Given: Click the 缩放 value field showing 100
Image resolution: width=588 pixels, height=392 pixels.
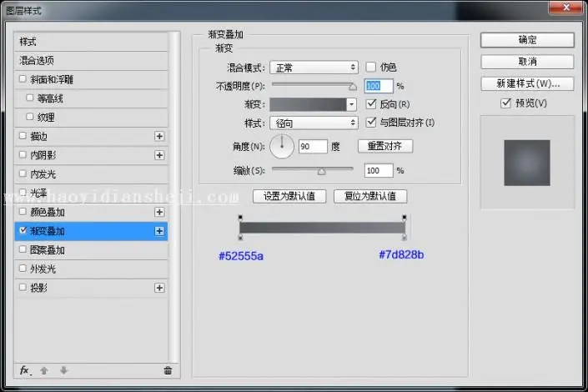Looking at the screenshot, I should [x=379, y=171].
